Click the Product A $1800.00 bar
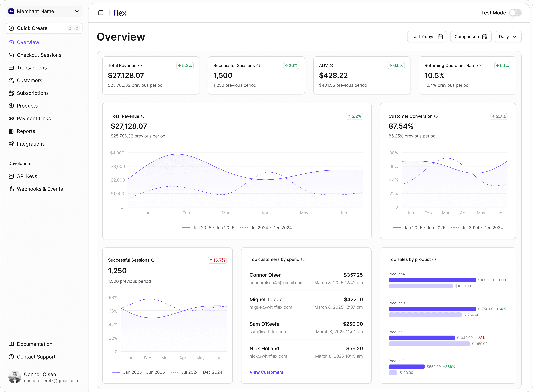The image size is (533, 392). pyautogui.click(x=432, y=280)
